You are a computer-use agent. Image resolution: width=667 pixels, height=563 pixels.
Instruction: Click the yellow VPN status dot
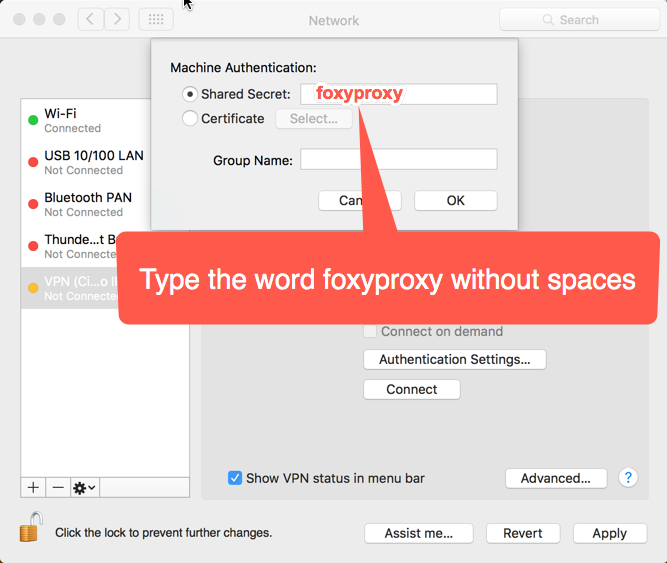(33, 288)
